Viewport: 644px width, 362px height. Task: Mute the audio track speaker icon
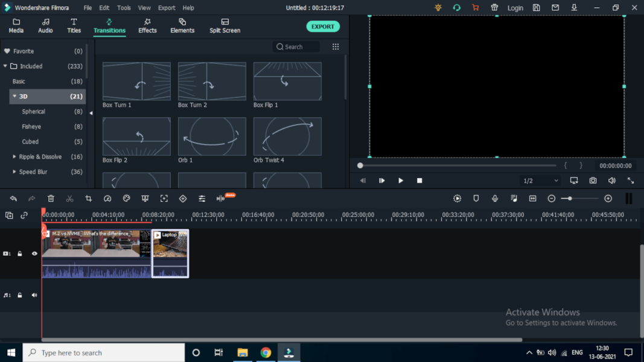point(34,295)
